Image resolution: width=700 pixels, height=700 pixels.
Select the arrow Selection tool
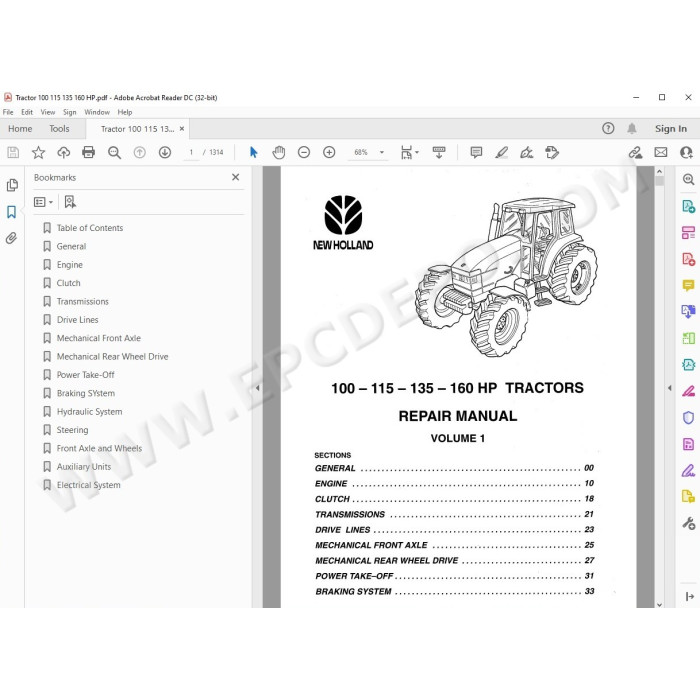[254, 153]
